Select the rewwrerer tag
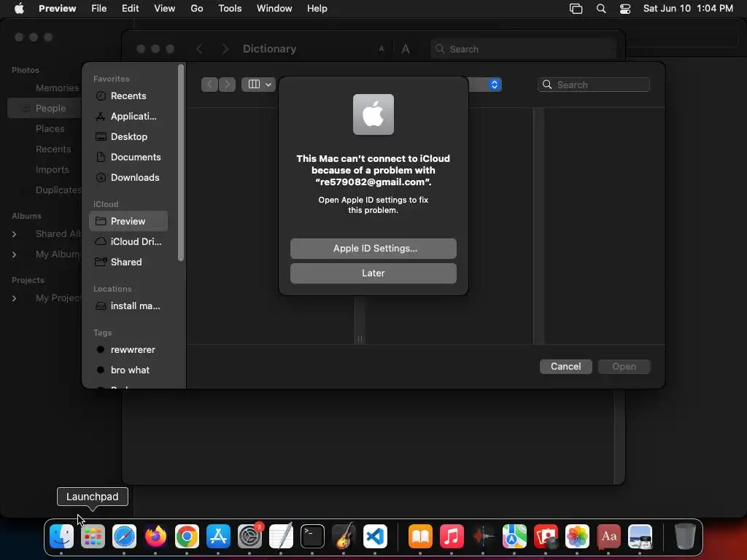The width and height of the screenshot is (747, 560). (x=128, y=350)
